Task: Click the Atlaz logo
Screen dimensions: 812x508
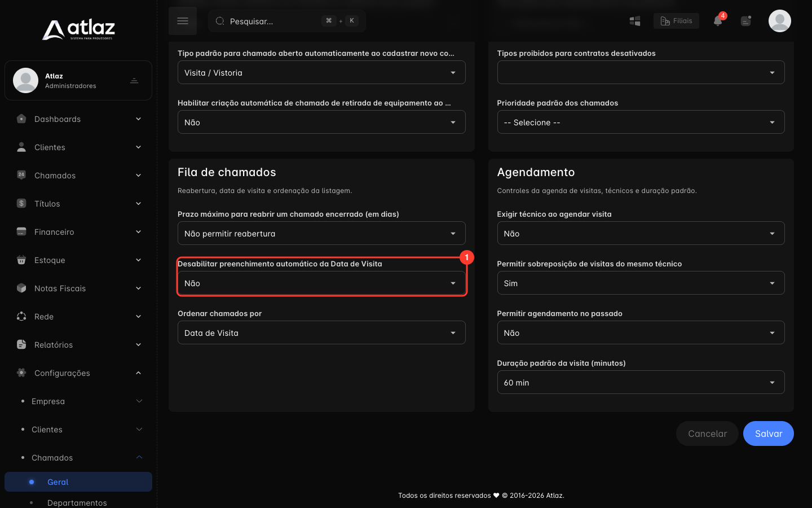Action: [78, 29]
